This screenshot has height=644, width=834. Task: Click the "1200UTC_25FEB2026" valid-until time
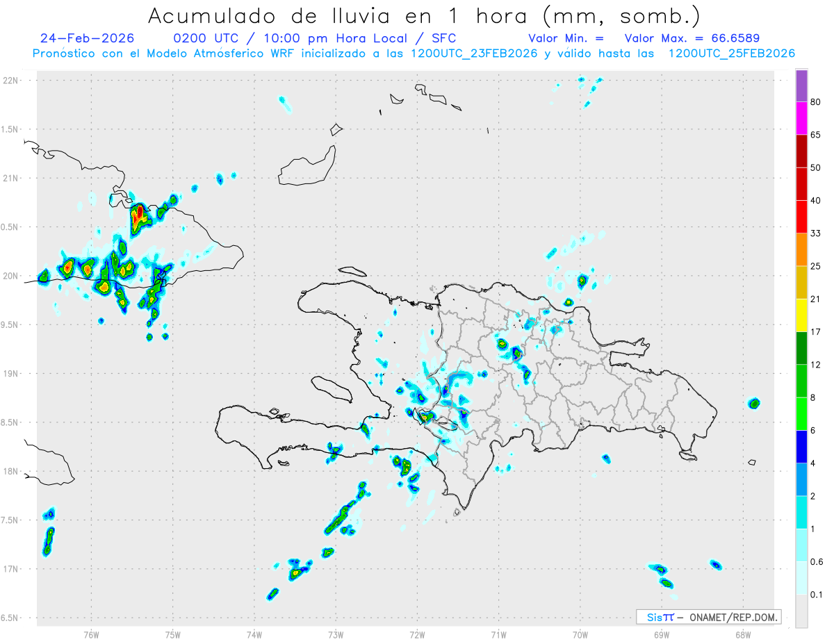click(732, 53)
